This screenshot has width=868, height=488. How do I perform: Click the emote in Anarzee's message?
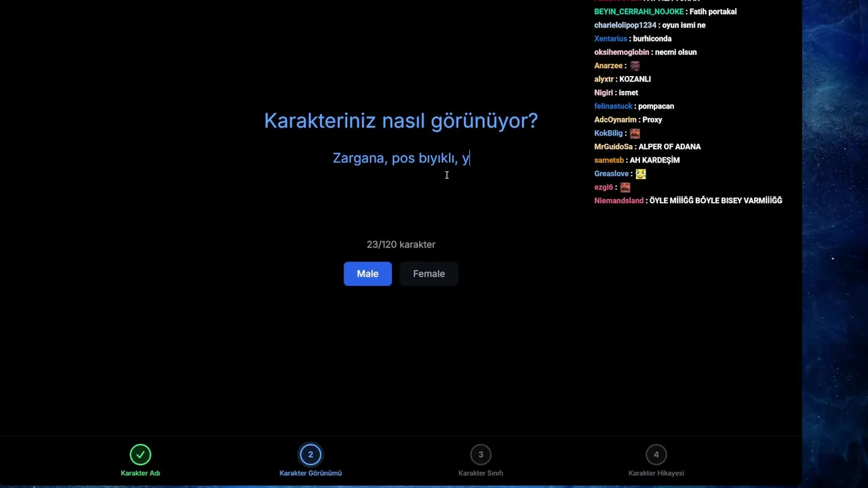(x=635, y=66)
